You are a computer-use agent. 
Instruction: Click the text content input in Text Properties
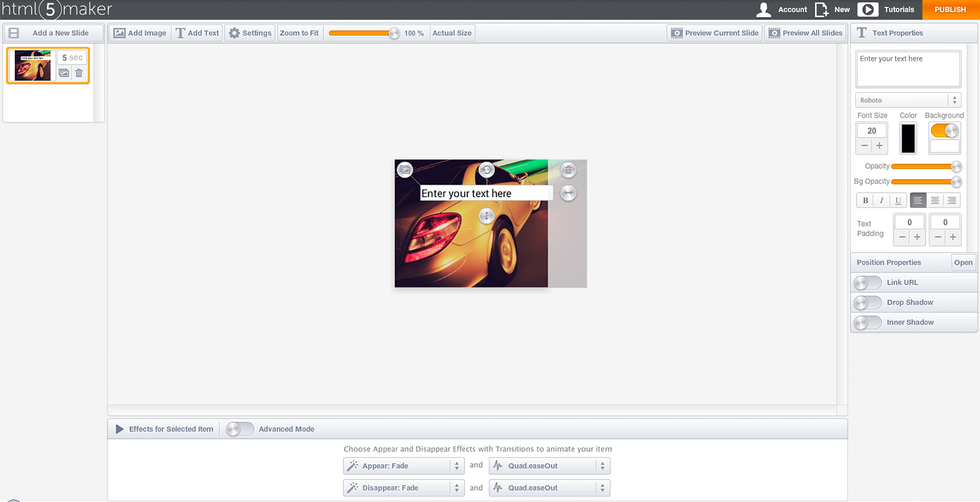(x=908, y=69)
